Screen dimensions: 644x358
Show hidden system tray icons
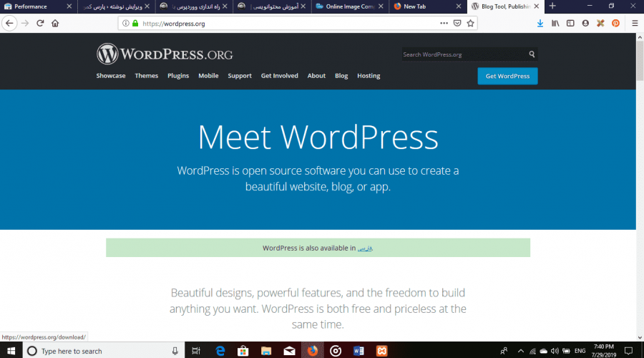click(521, 351)
